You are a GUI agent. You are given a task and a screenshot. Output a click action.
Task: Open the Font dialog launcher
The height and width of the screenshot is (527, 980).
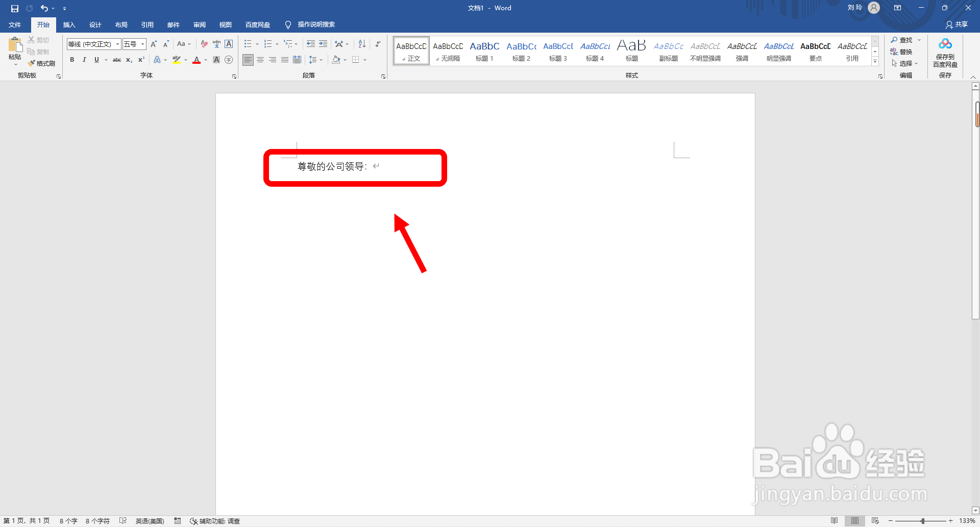point(234,77)
